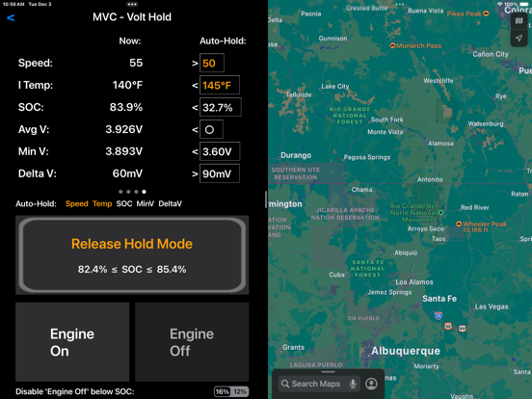
Task: Select Grants on the map
Action: coord(294,347)
